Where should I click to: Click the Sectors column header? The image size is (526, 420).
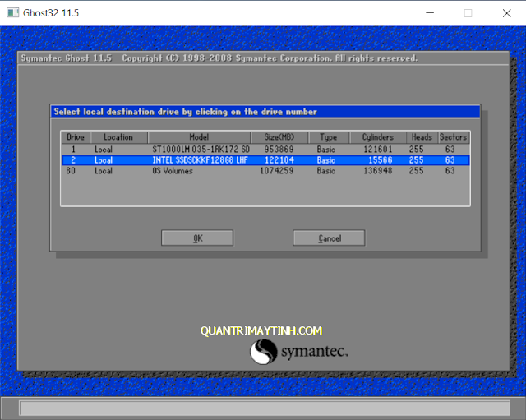(x=454, y=137)
